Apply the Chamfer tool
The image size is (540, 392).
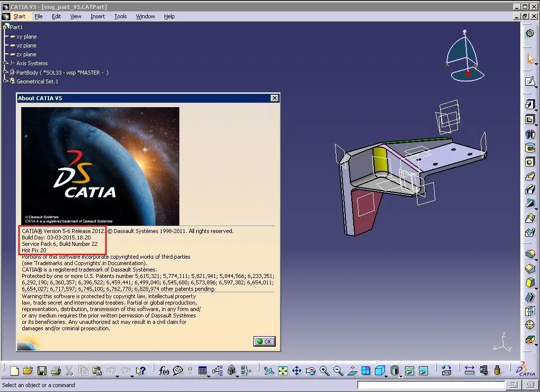pyautogui.click(x=530, y=269)
